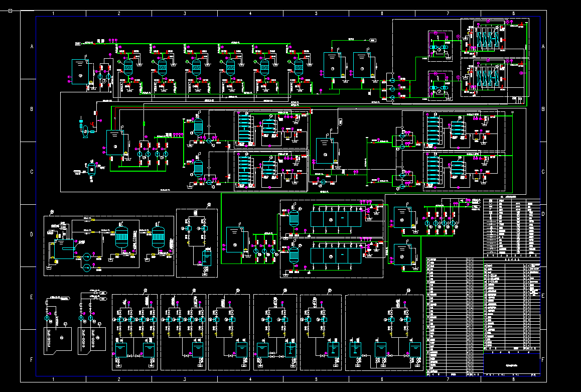
Task: Click column label 5 on bottom border
Action: pyautogui.click(x=316, y=379)
